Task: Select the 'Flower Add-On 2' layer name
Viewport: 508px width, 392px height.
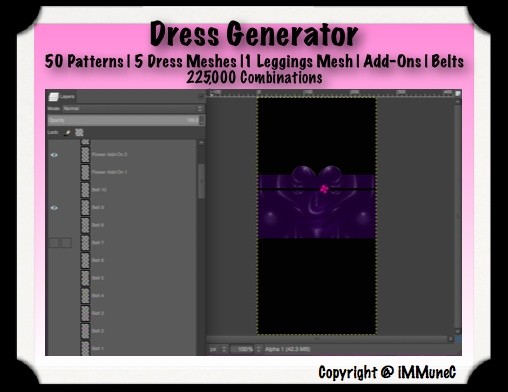Action: (109, 155)
